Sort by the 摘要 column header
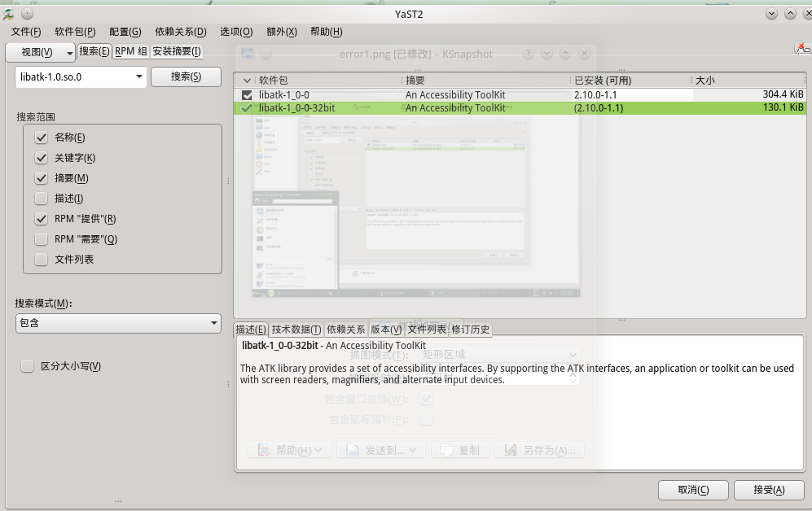812x511 pixels. click(x=485, y=81)
